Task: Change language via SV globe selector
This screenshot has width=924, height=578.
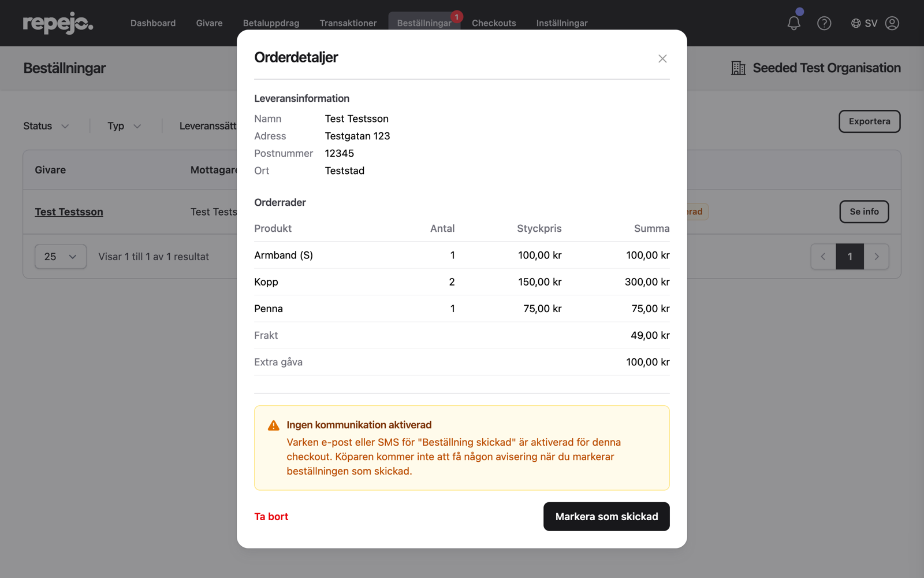Action: pos(864,23)
